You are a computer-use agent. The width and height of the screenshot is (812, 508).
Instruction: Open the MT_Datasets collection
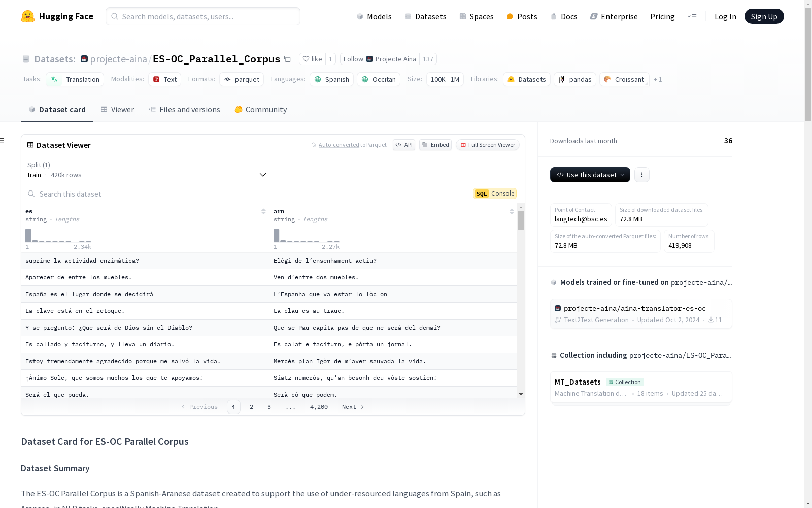click(x=641, y=388)
